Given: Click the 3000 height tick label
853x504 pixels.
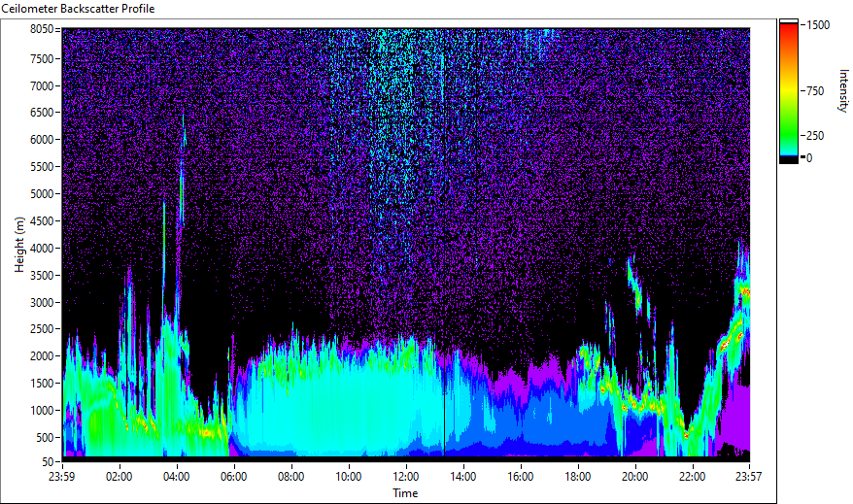Looking at the screenshot, I should (x=42, y=302).
